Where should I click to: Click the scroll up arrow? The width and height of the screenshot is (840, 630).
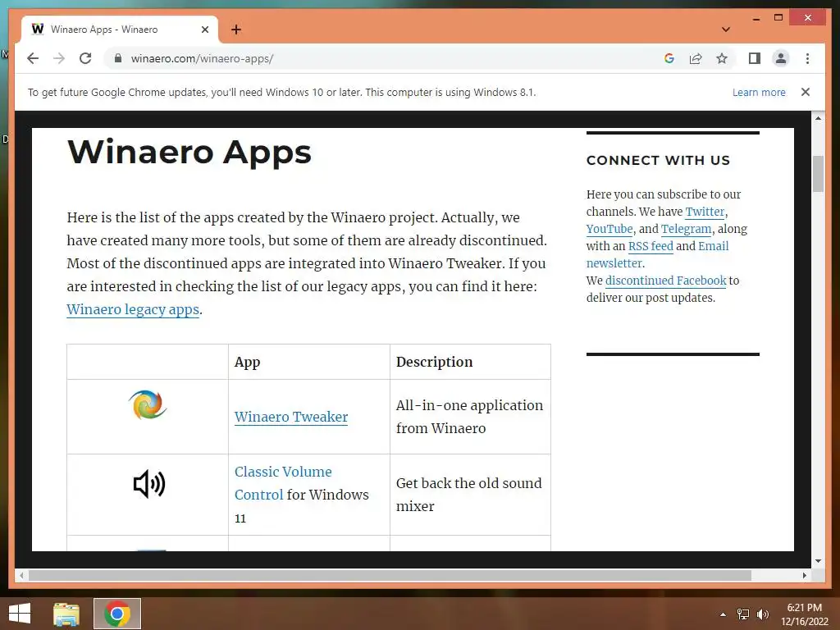click(x=818, y=118)
